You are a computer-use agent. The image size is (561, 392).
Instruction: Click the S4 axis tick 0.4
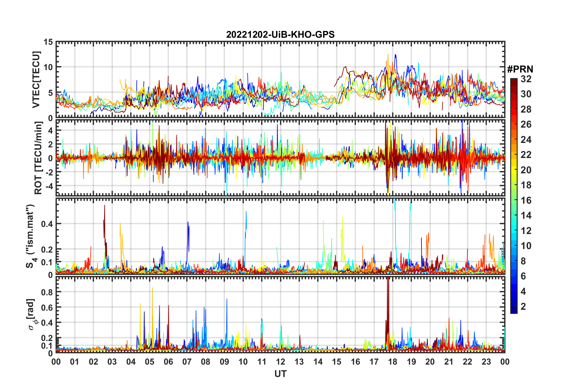(47, 224)
